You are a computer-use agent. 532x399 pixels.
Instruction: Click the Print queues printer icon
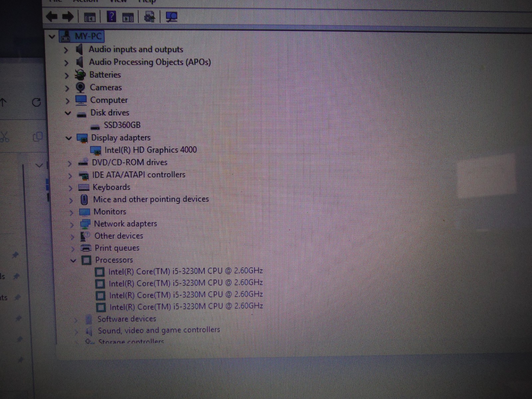click(86, 248)
